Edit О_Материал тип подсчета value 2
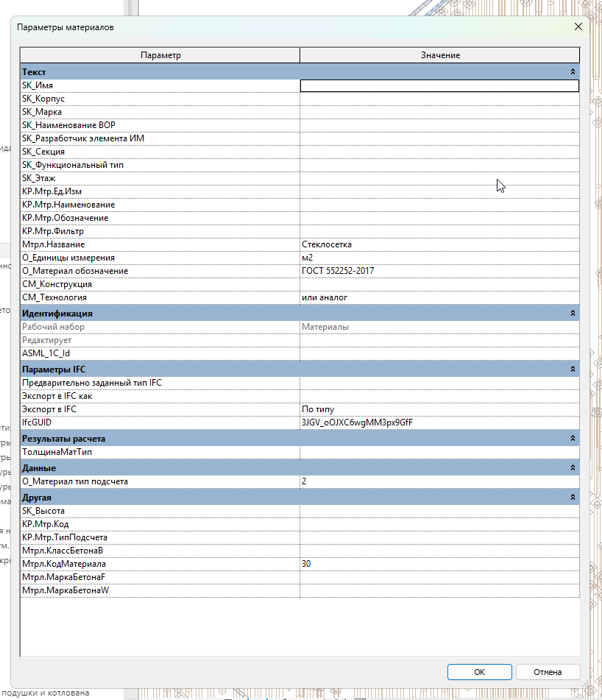The height and width of the screenshot is (700, 602). [x=439, y=481]
